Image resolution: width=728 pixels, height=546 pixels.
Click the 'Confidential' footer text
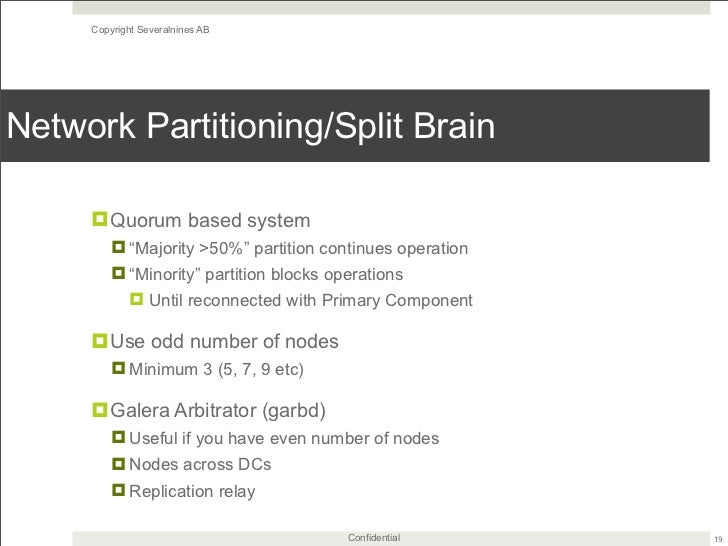coord(374,538)
